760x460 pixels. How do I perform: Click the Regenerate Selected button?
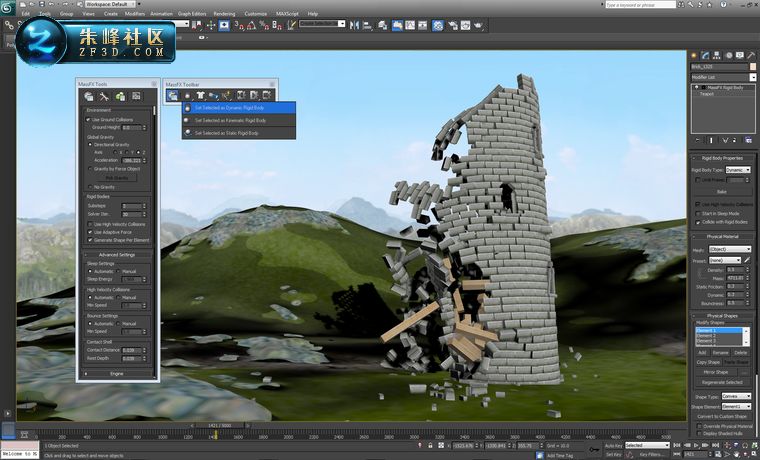click(722, 382)
